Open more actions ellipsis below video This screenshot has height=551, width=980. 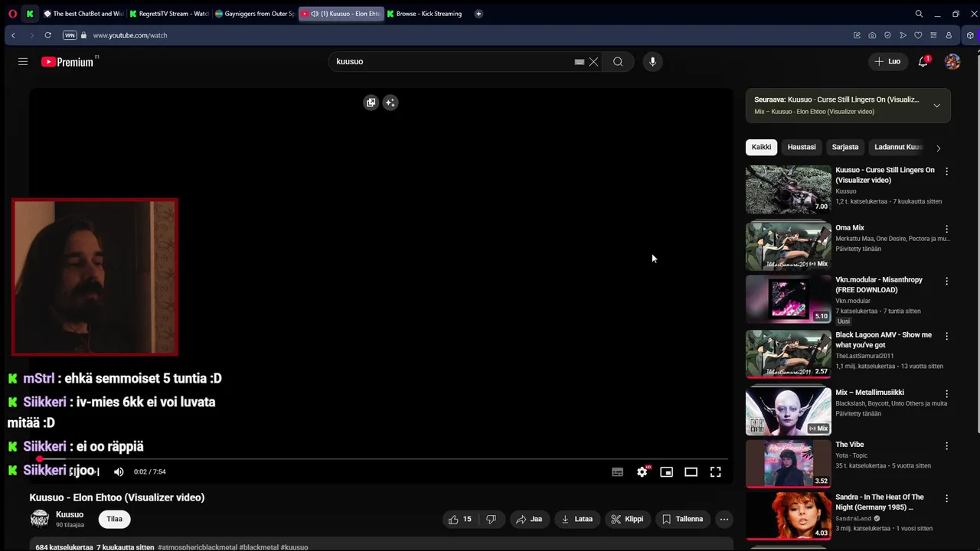coord(724,519)
